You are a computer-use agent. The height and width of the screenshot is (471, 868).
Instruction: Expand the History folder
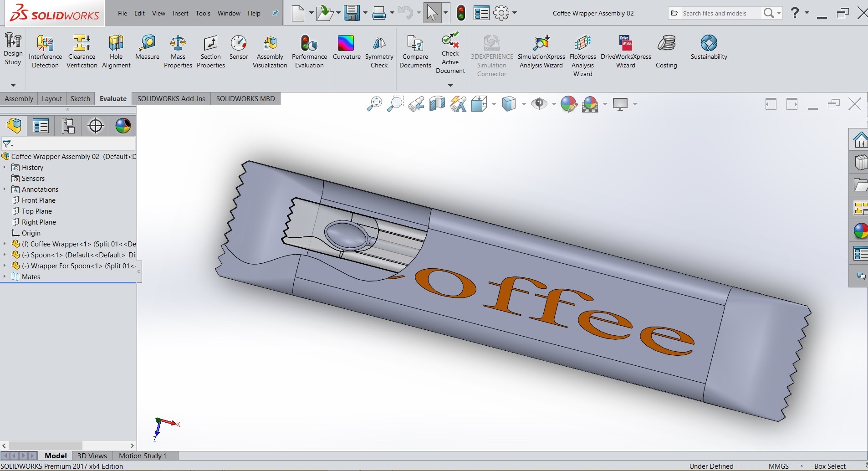click(5, 168)
